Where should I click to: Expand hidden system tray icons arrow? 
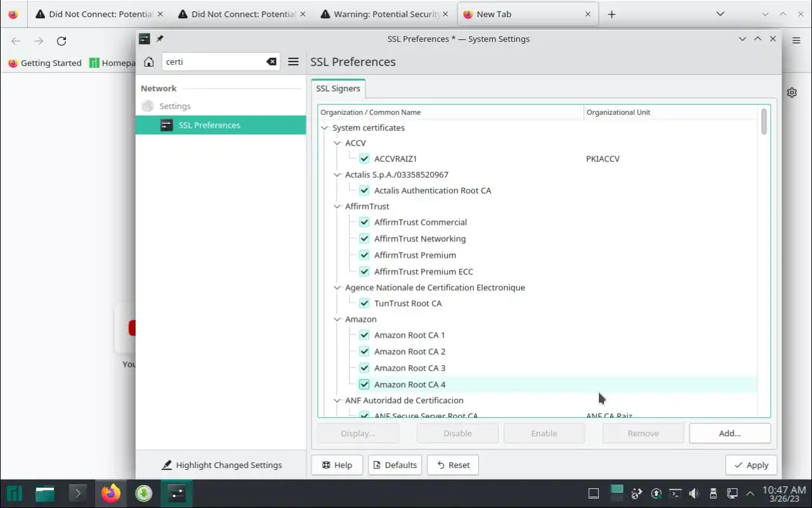tap(750, 493)
